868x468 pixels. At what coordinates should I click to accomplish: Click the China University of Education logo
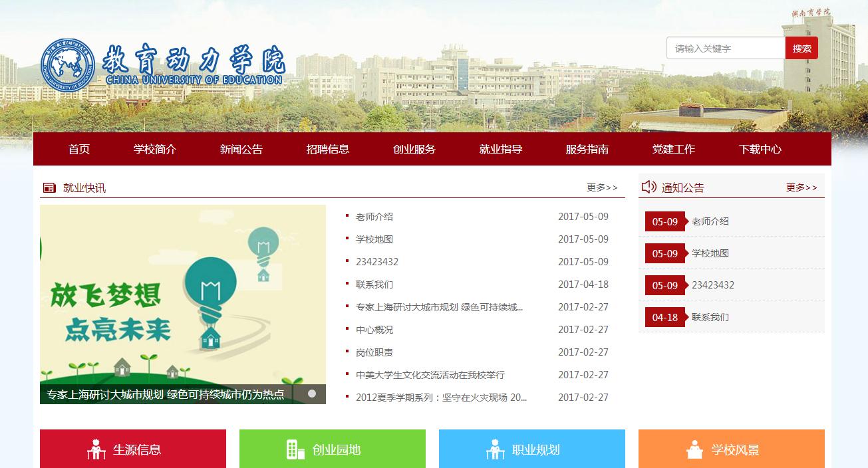(x=162, y=64)
